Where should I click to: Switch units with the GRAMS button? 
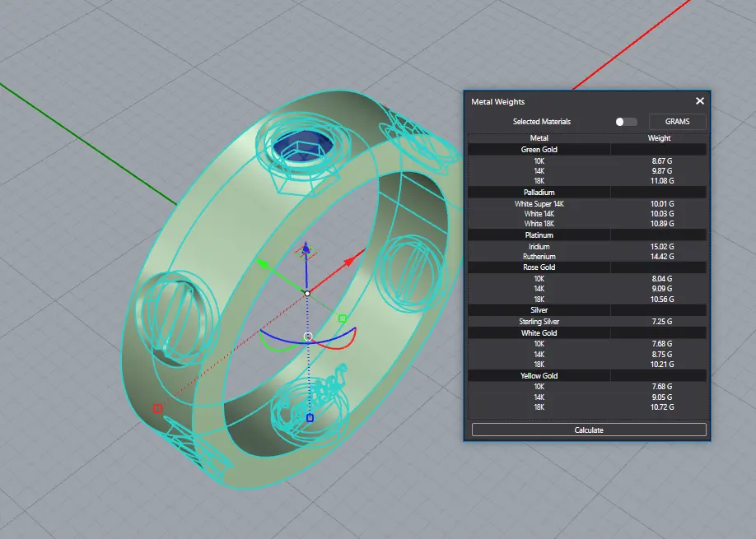[x=677, y=122]
